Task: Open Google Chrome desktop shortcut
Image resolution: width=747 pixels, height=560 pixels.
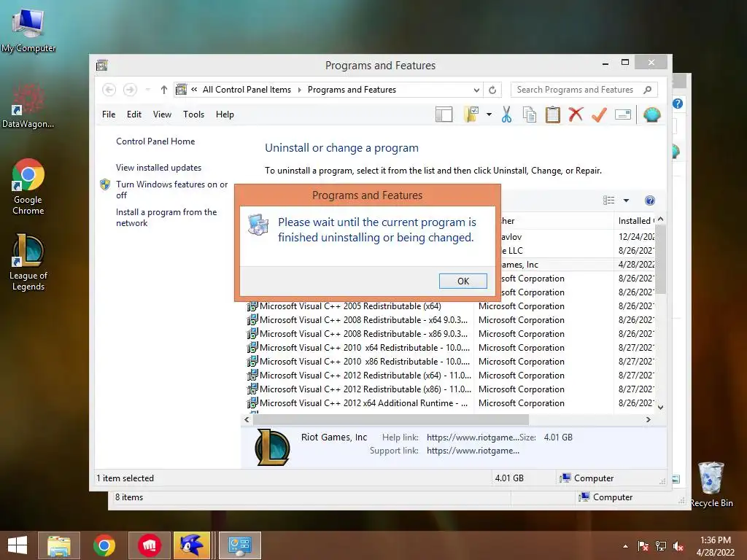Action: coord(28,186)
